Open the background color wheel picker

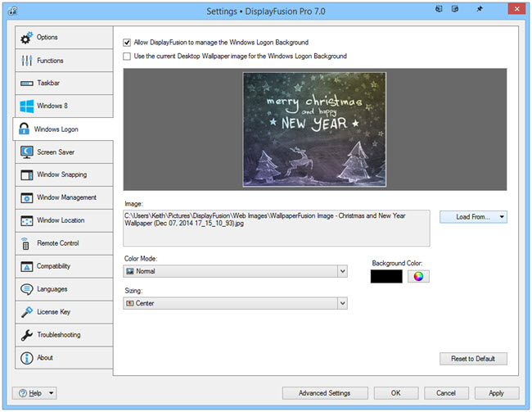pos(418,277)
